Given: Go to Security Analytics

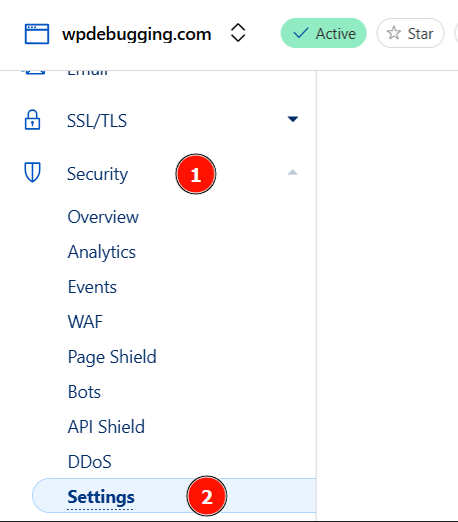Looking at the screenshot, I should [102, 252].
